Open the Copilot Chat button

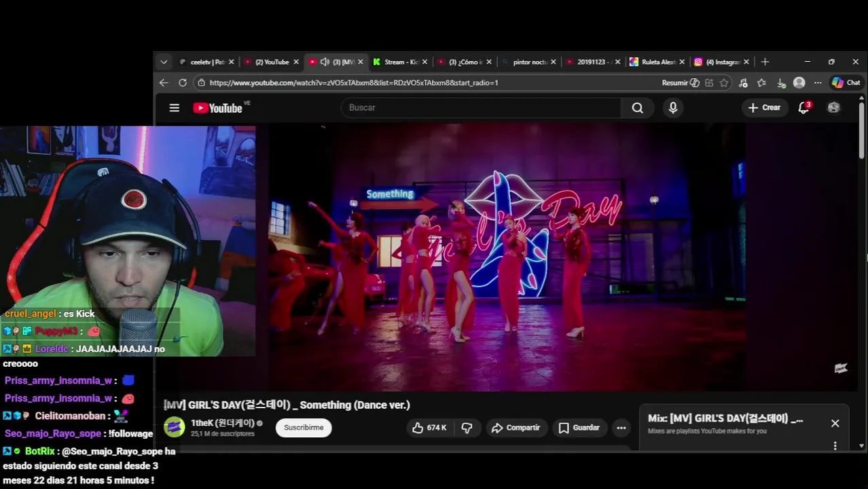pyautogui.click(x=846, y=83)
